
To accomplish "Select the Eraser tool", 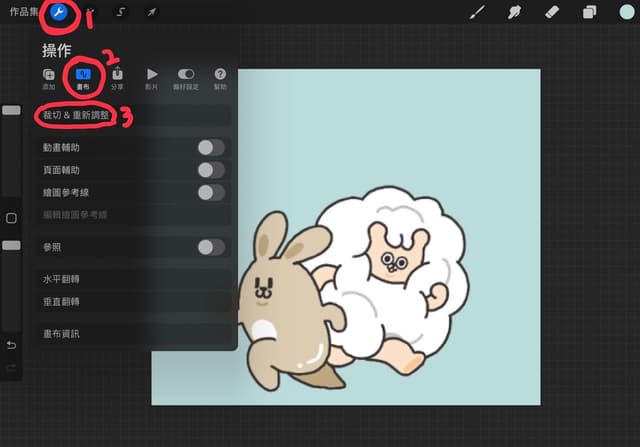I will click(x=551, y=12).
